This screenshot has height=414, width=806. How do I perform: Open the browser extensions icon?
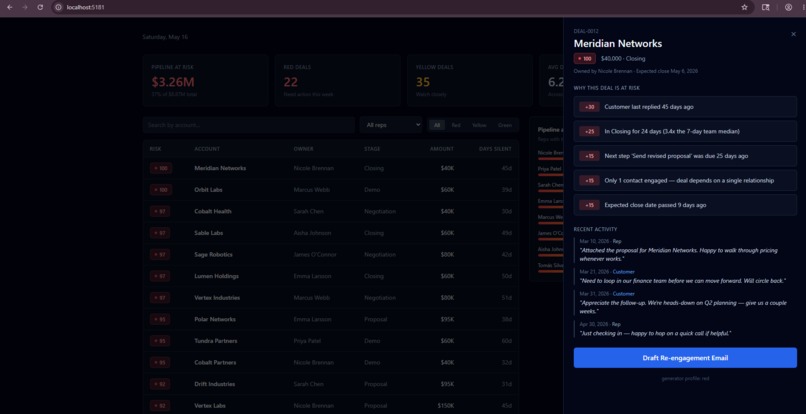click(x=765, y=7)
